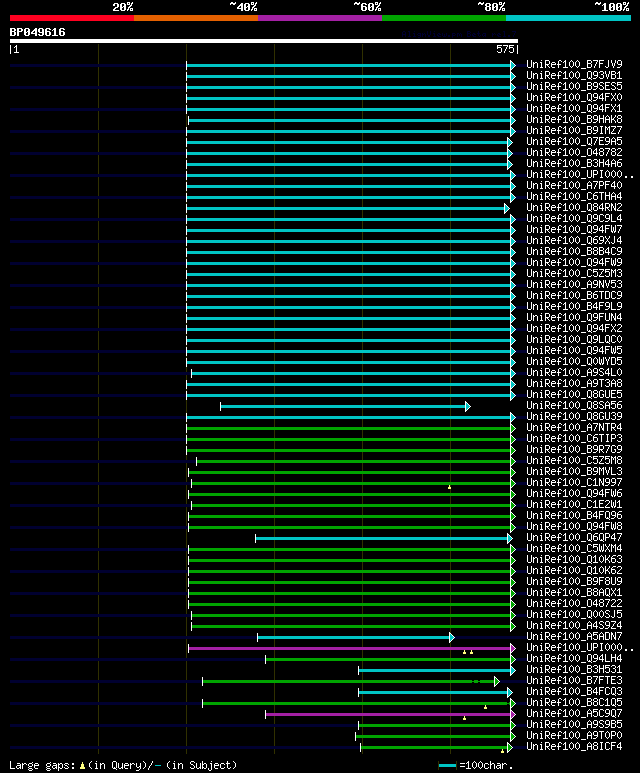640x773 pixels.
Task: Click the green alignment bar of Q94LH4
Action: pos(390,660)
